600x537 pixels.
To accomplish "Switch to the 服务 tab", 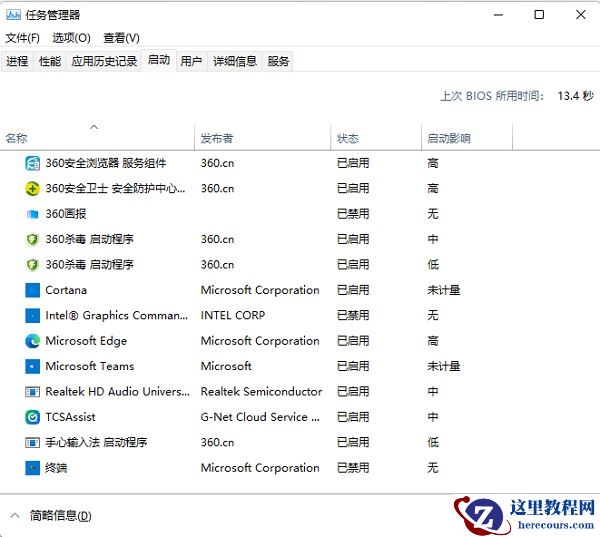I will [278, 61].
